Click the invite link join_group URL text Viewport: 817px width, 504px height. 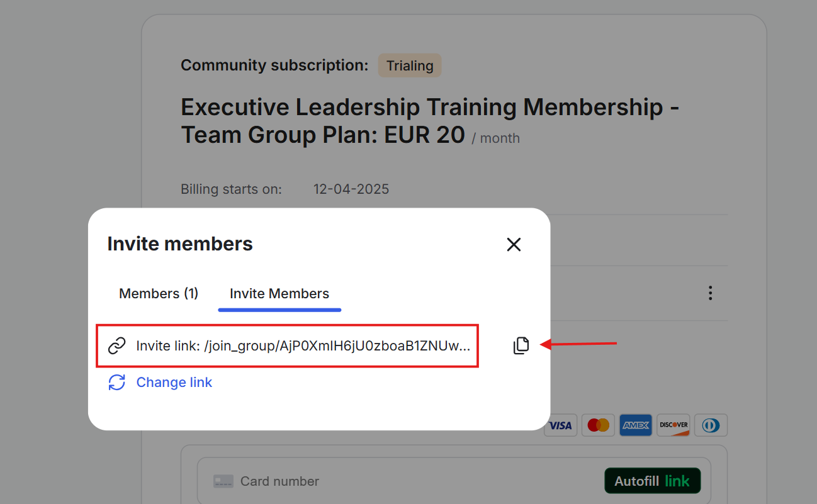[x=337, y=345]
